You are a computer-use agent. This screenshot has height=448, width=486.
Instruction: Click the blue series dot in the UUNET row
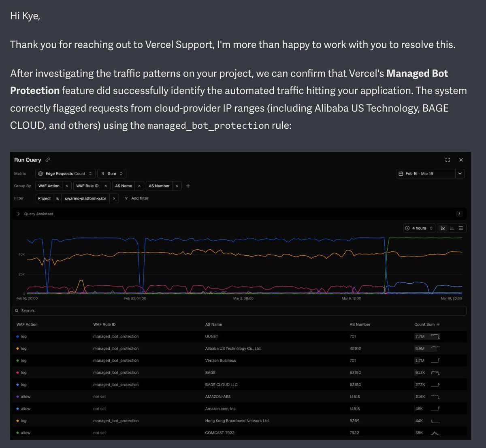click(17, 337)
